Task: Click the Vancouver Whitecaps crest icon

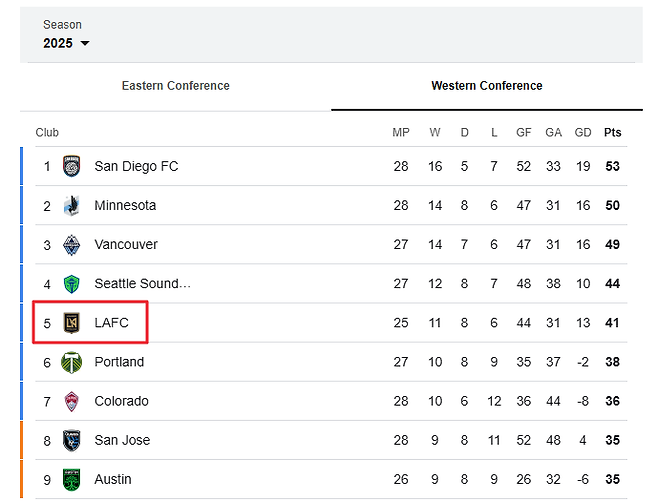Action: tap(71, 245)
